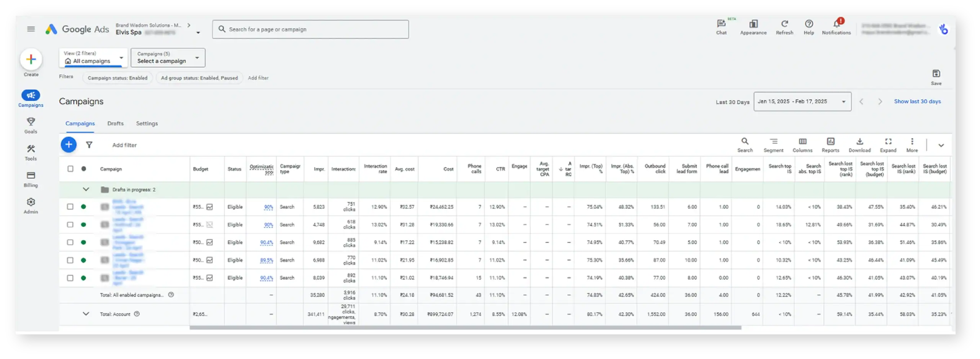Click Campaign status: Enabled filter chip
The width and height of the screenshot is (980, 359).
tap(118, 78)
